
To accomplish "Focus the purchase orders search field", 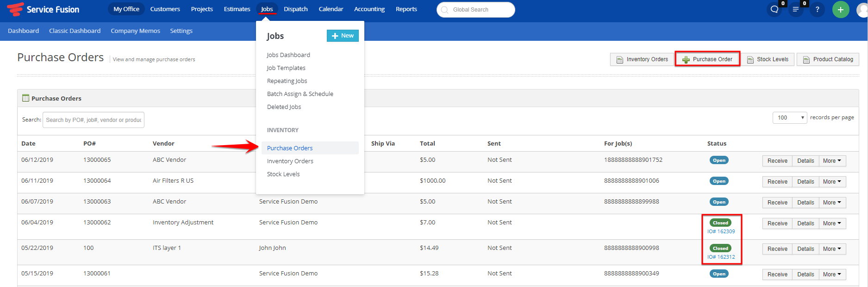I will click(x=94, y=120).
